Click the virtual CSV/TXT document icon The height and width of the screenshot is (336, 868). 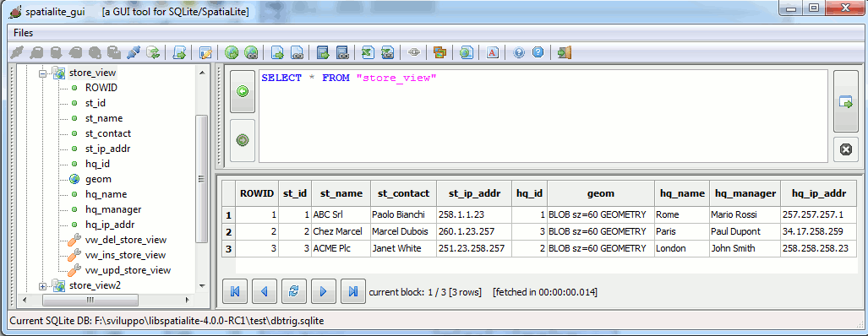pyautogui.click(x=297, y=52)
